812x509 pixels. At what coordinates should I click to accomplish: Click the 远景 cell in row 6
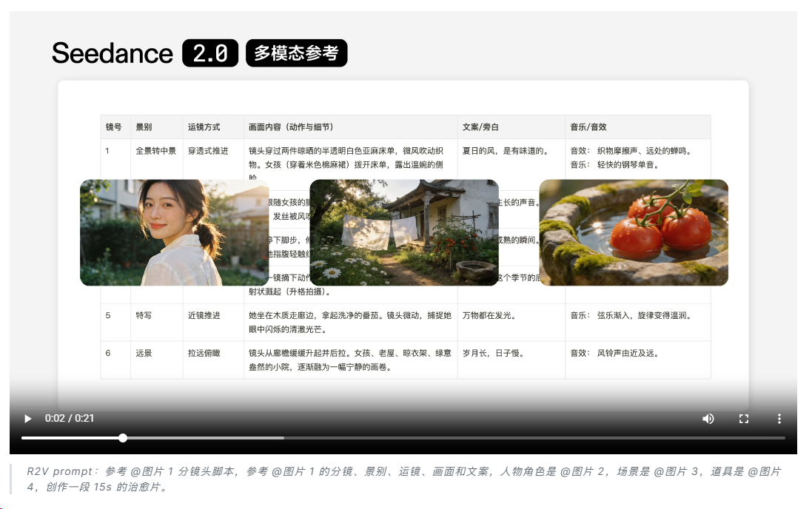(144, 353)
